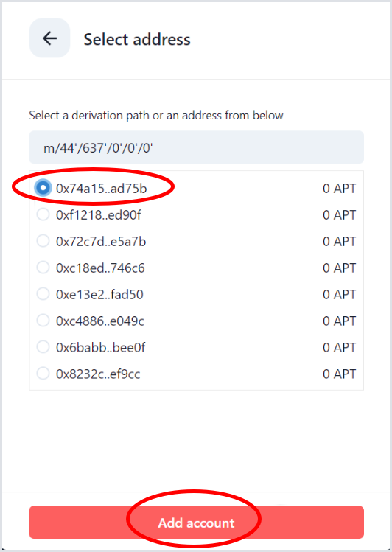The height and width of the screenshot is (552, 392).
Task: Click the 0 APT balance beside 0xc4886..e049c
Action: (x=339, y=321)
